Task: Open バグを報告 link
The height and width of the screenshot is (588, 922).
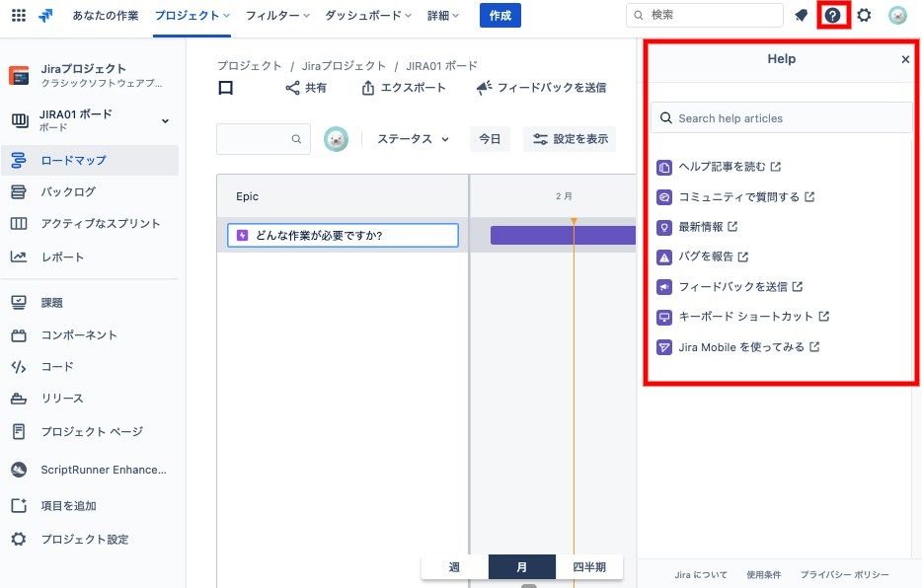Action: pos(702,257)
